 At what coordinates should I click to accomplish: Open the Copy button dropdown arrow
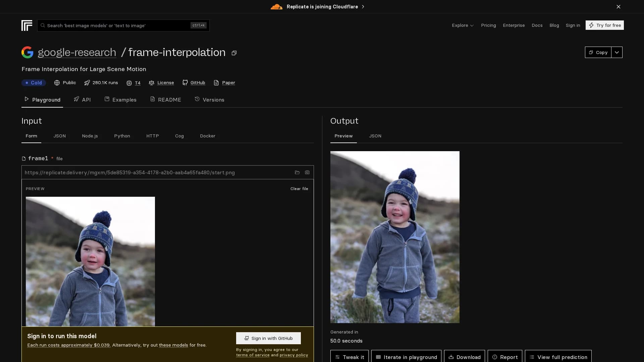[617, 52]
